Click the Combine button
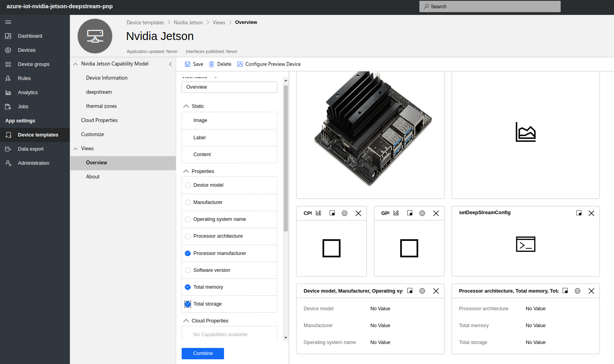The image size is (614, 364). (x=203, y=353)
